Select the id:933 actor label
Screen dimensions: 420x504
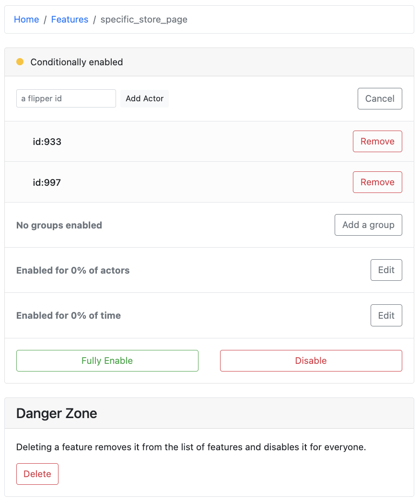click(47, 142)
